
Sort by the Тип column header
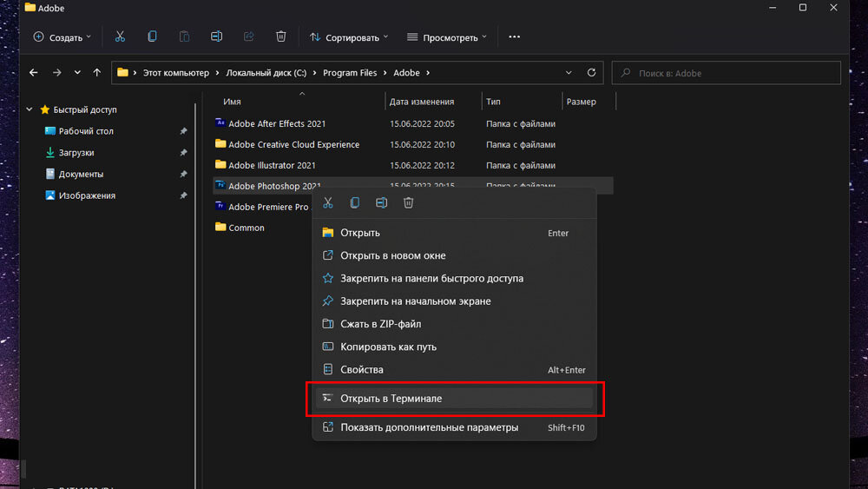[x=493, y=102]
